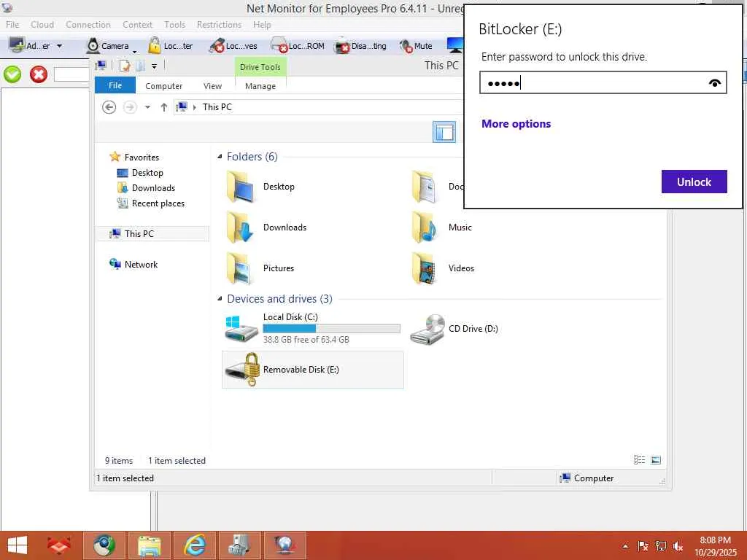
Task: Click the Unlock button in BitLocker
Action: coord(694,182)
